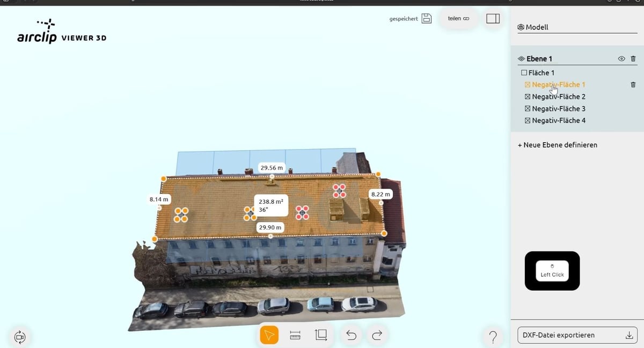Toggle crossed box of Negativ-Fläche 3
This screenshot has height=348, width=644.
tap(528, 109)
